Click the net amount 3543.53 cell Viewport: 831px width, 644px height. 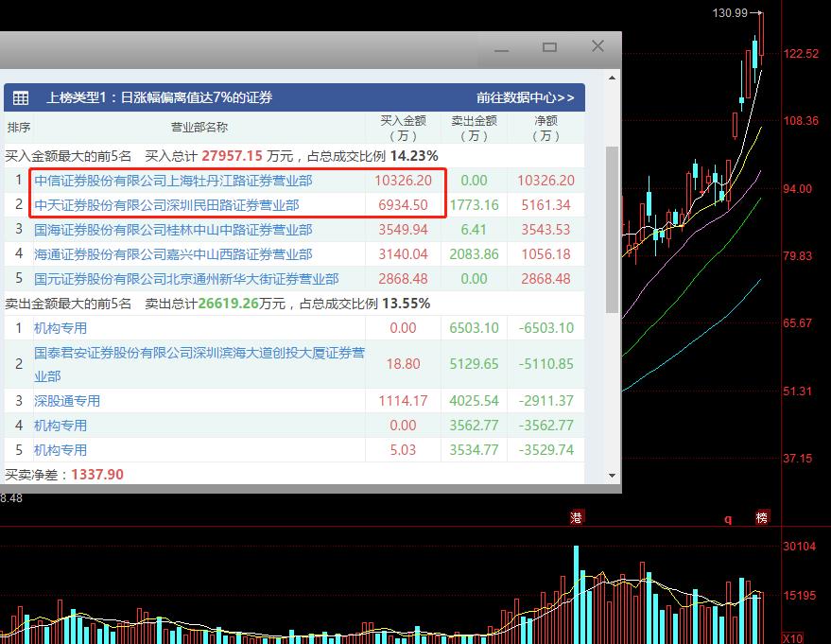[545, 230]
